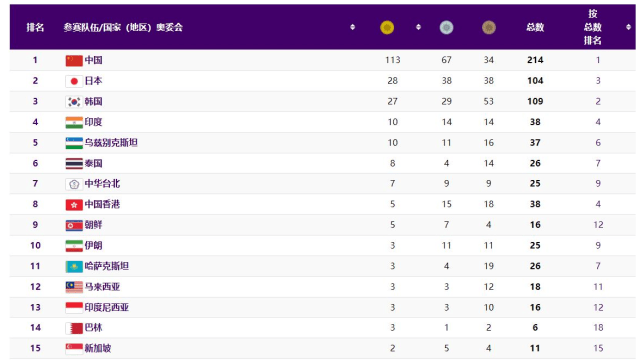
Task: Click the Uzbekistan flag icon
Action: pos(74,143)
